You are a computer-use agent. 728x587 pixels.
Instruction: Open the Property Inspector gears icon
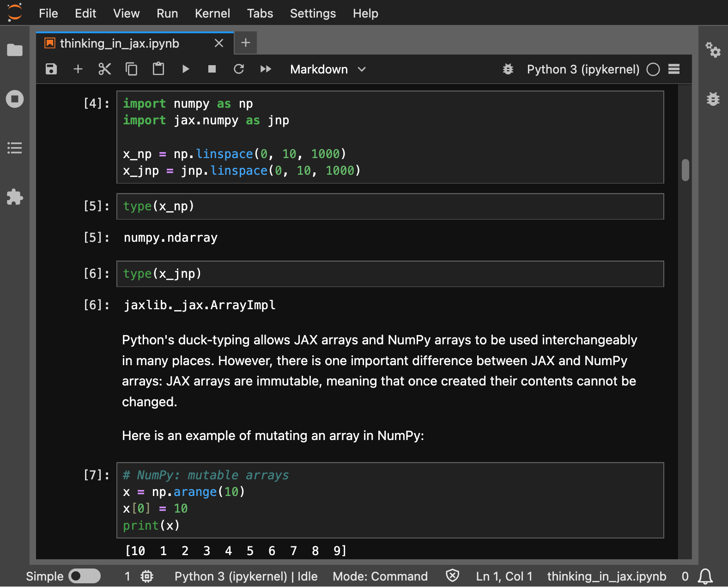[713, 50]
